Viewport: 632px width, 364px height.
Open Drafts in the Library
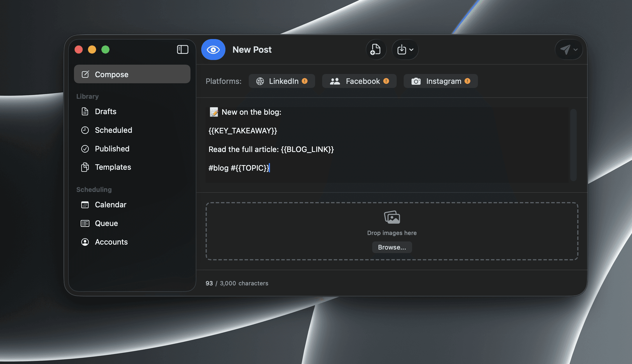click(105, 112)
